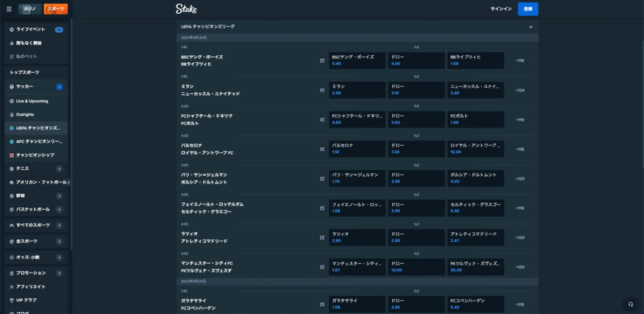This screenshot has height=314, width=644.
Task: Open stats icon for パリ・サン=ジェルマン match
Action: pyautogui.click(x=322, y=179)
